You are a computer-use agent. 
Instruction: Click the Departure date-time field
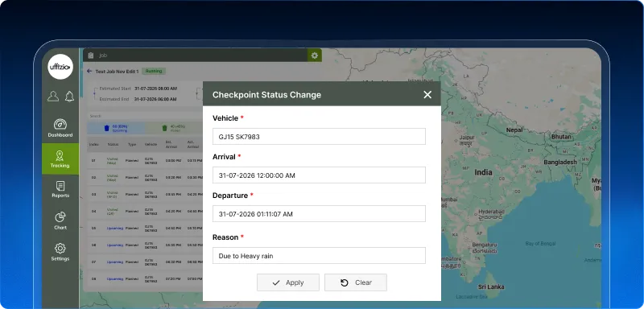pyautogui.click(x=319, y=214)
